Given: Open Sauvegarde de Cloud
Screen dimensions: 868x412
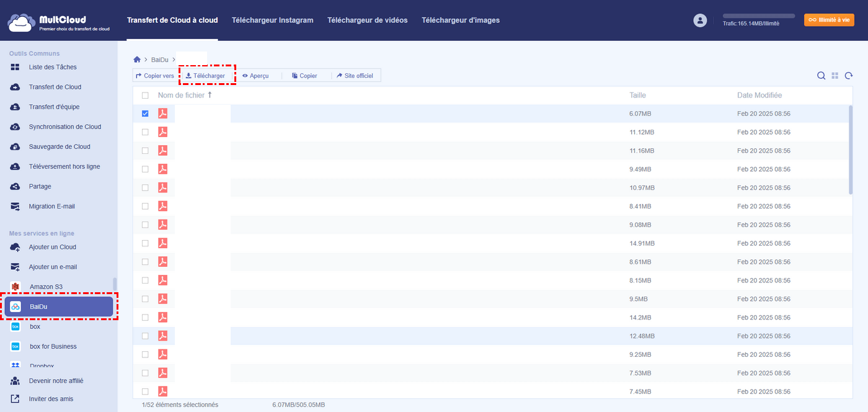Looking at the screenshot, I should [58, 146].
